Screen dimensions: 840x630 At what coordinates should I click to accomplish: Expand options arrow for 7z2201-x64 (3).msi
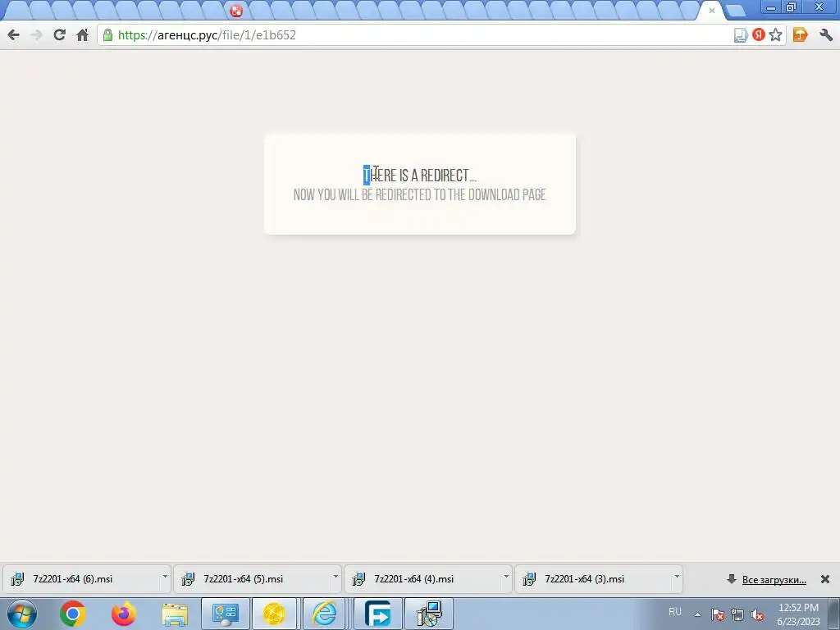click(x=677, y=577)
